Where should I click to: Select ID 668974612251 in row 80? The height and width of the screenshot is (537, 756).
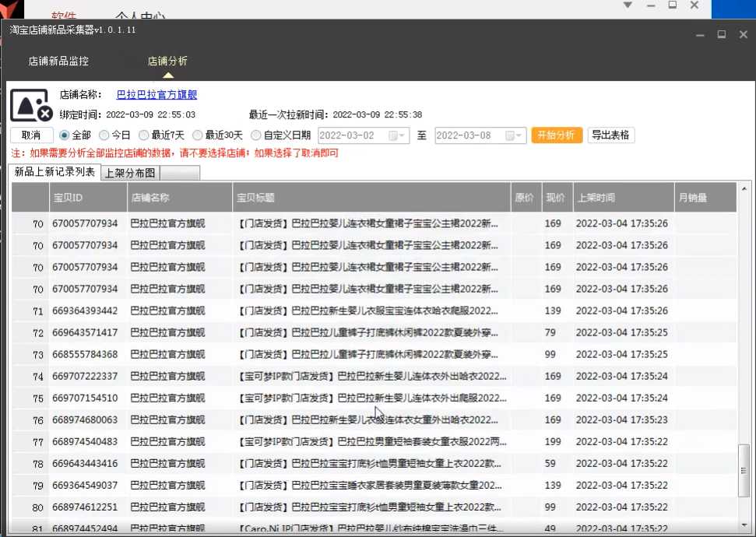pyautogui.click(x=85, y=507)
